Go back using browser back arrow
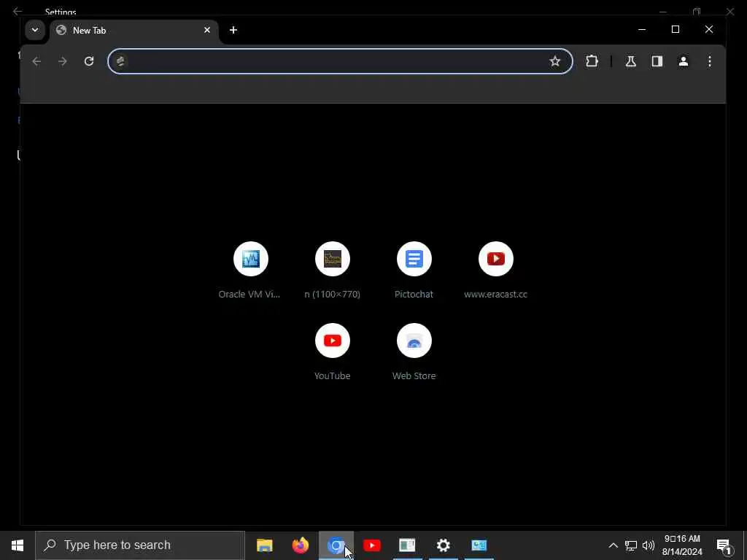Screen dimensions: 747x560 click(36, 61)
